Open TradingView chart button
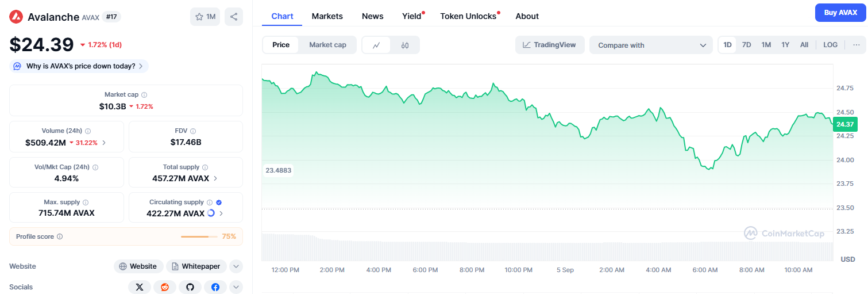The image size is (868, 294). point(550,45)
